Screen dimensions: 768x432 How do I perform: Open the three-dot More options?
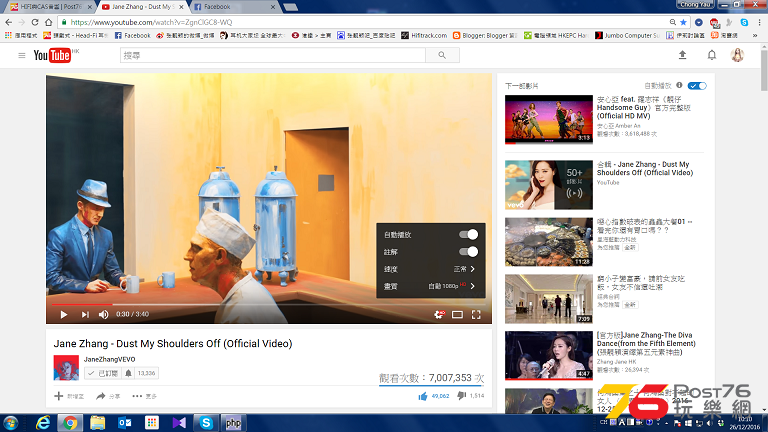137,396
